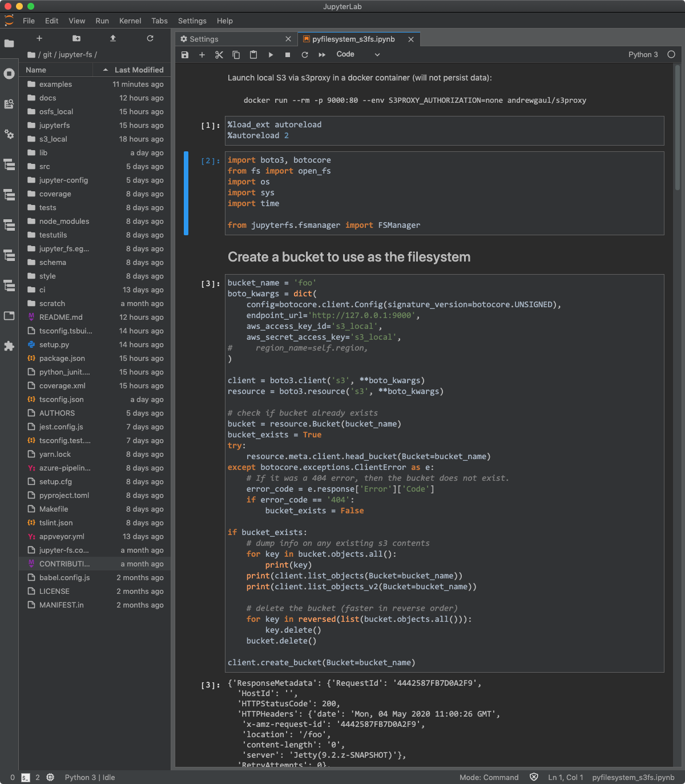
Task: Click Python 3 | Idle status
Action: pos(90,777)
